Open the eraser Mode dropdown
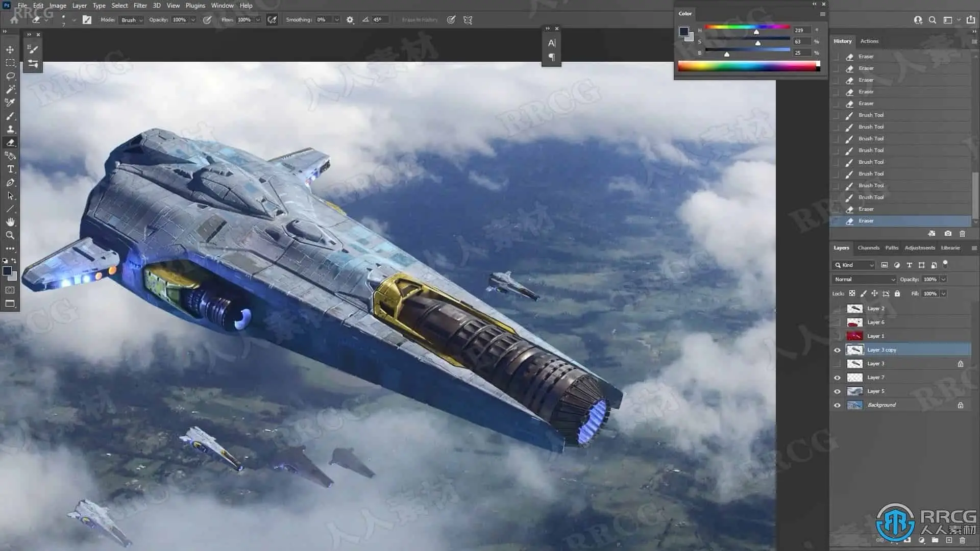The image size is (980, 551). [x=132, y=20]
